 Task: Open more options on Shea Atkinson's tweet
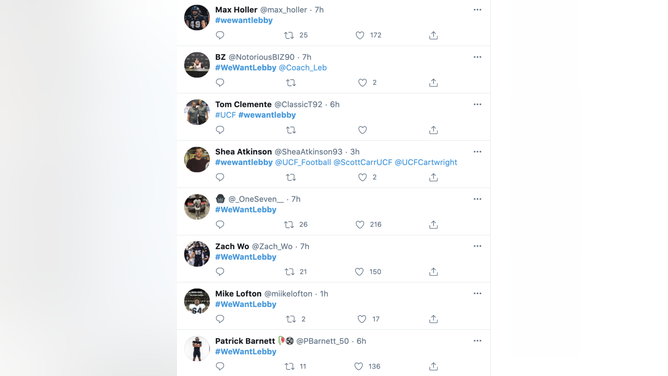pyautogui.click(x=477, y=152)
